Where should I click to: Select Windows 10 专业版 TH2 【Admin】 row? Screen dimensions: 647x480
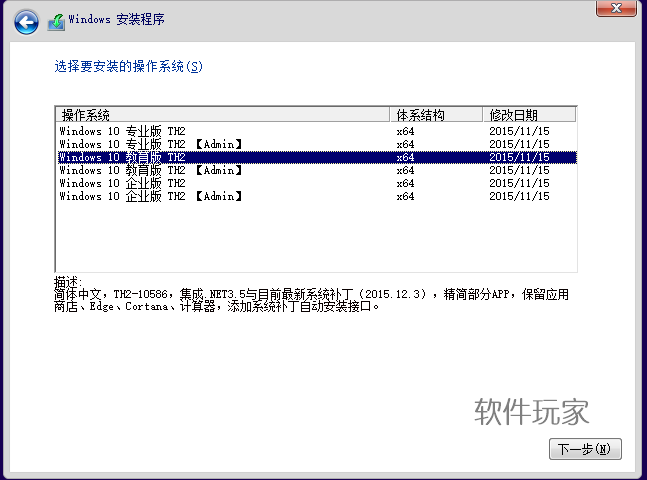point(316,144)
